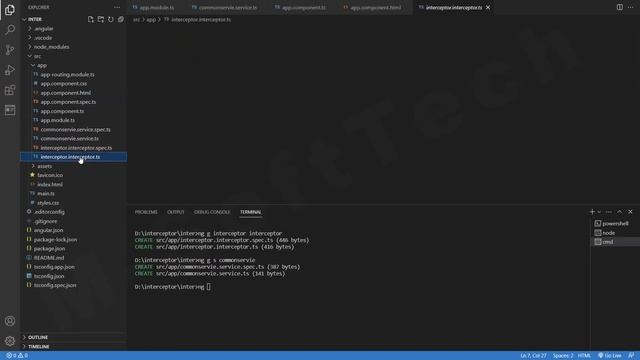Image resolution: width=640 pixels, height=360 pixels.
Task: Select the node terminal instance
Action: [615, 233]
